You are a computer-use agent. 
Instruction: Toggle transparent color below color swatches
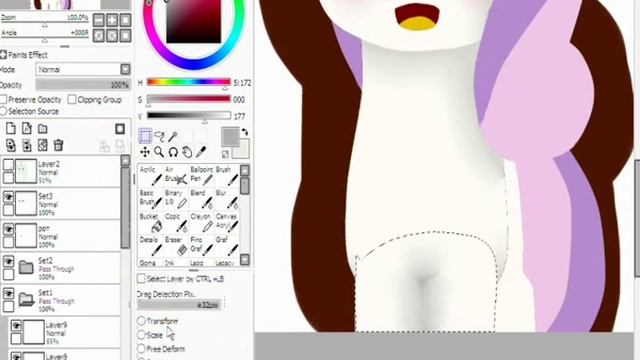[225, 154]
